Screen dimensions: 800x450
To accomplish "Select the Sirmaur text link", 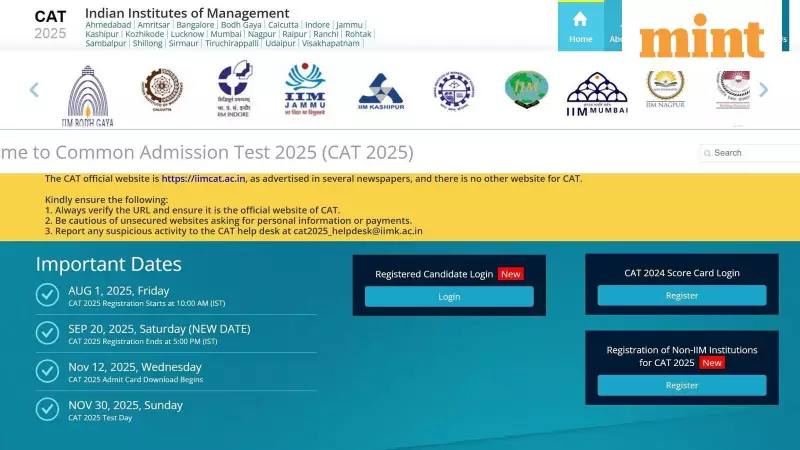I will click(x=184, y=43).
